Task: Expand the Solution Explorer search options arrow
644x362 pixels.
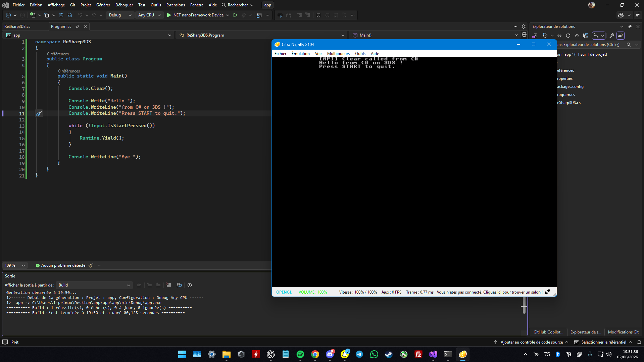Action: tap(637, 45)
